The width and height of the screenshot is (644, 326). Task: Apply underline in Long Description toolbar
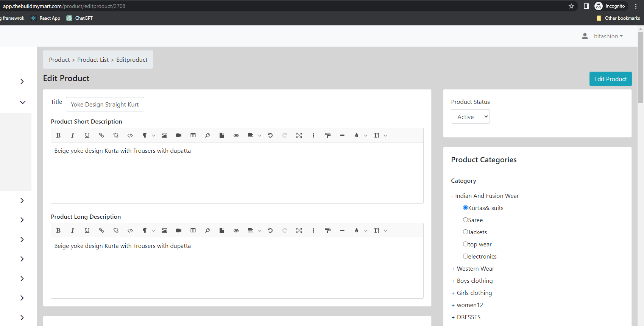coord(87,230)
